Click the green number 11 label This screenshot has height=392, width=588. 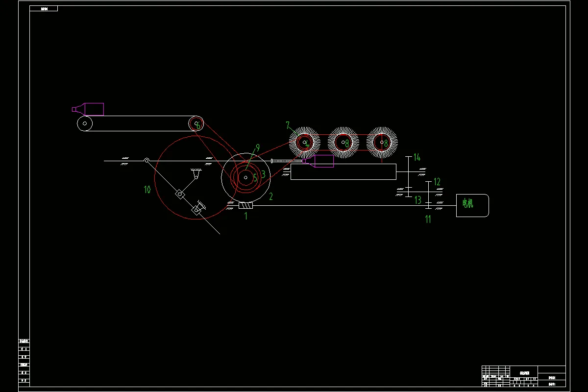coord(428,219)
